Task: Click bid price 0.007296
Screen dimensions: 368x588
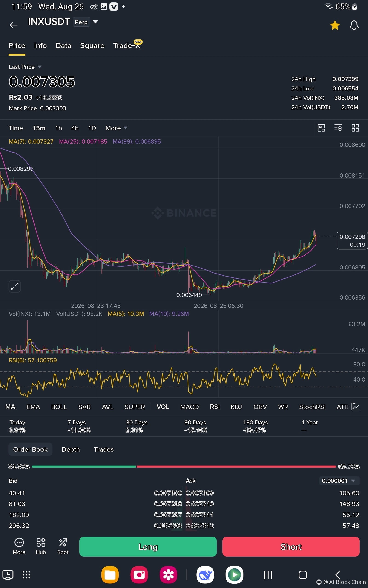Action: pyautogui.click(x=168, y=526)
